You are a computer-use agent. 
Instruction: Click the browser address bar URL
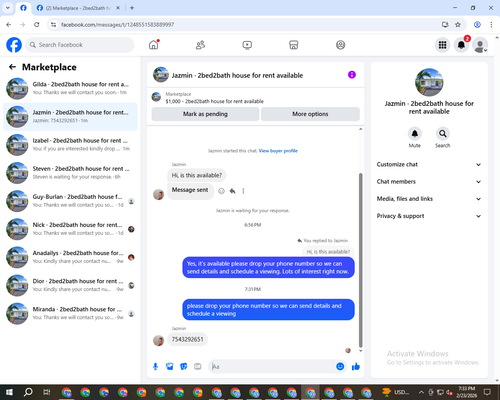coord(117,25)
